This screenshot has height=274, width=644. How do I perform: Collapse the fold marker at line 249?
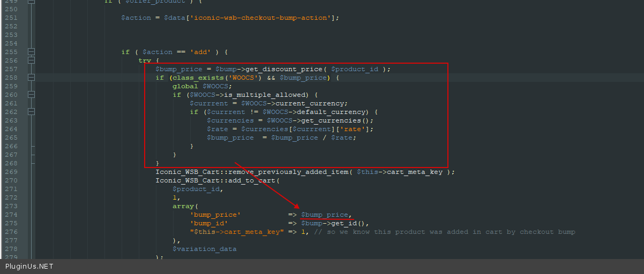coord(31,2)
